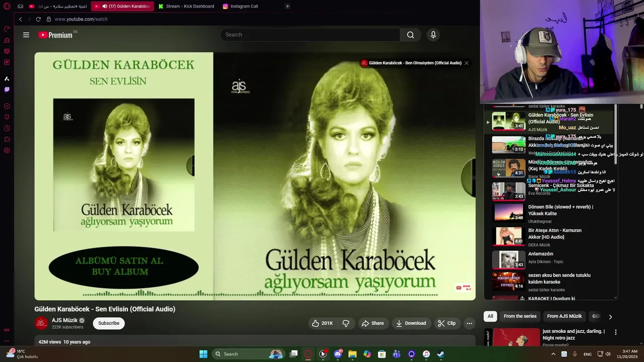
Task: Open the Opera menu logo
Action: tap(7, 7)
